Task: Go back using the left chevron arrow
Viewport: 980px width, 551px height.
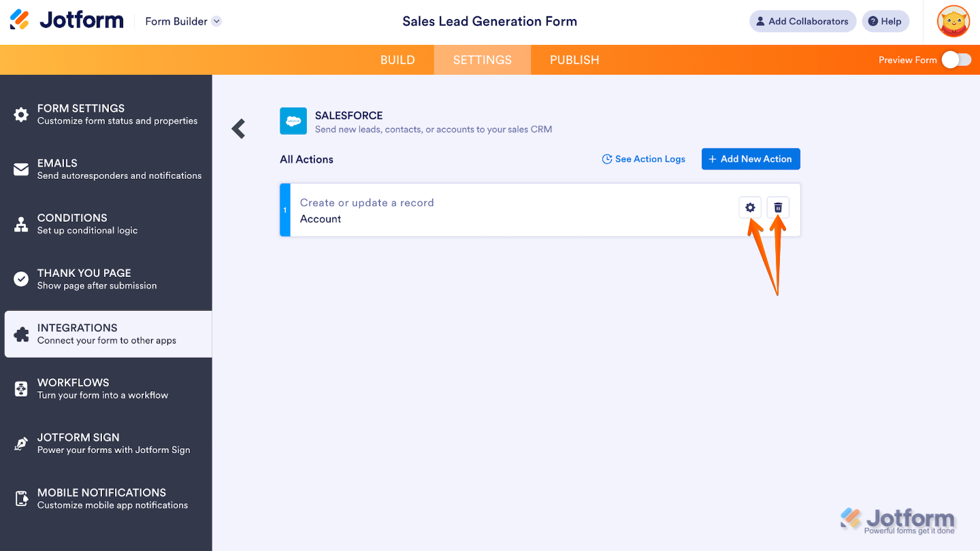Action: coord(238,129)
